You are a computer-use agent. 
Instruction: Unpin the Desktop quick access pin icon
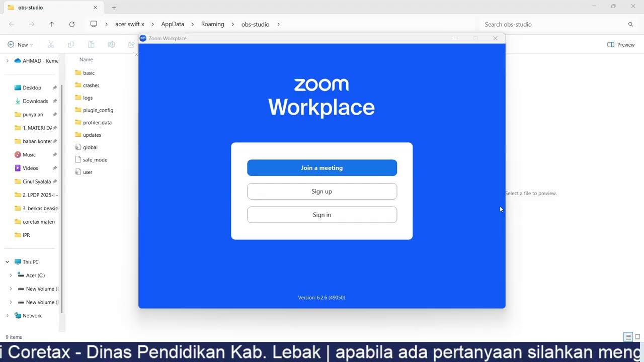(x=55, y=87)
